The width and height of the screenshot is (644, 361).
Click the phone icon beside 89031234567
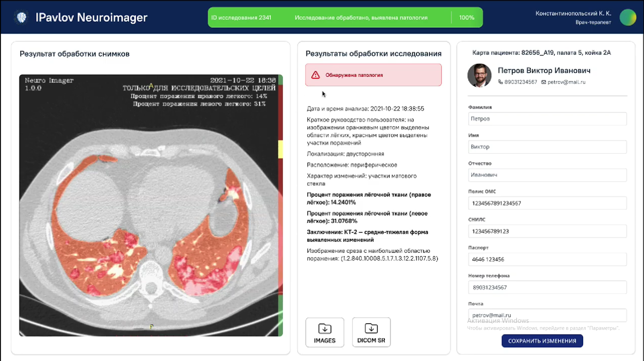tap(500, 82)
